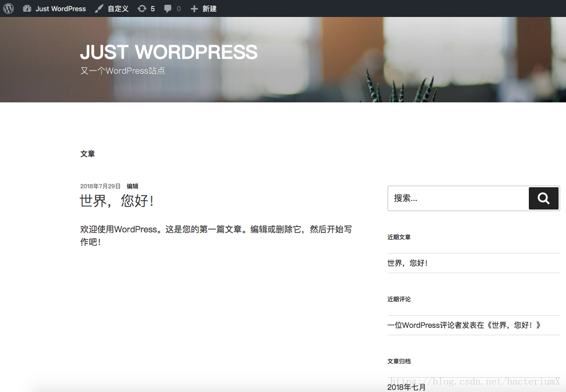Open the 世界，您好！ post title

coord(117,201)
